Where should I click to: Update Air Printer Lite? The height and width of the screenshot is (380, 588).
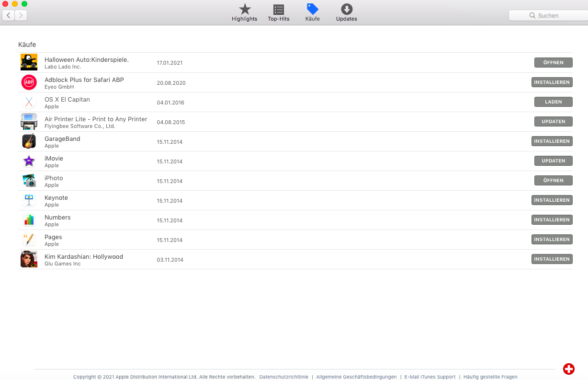pyautogui.click(x=553, y=121)
